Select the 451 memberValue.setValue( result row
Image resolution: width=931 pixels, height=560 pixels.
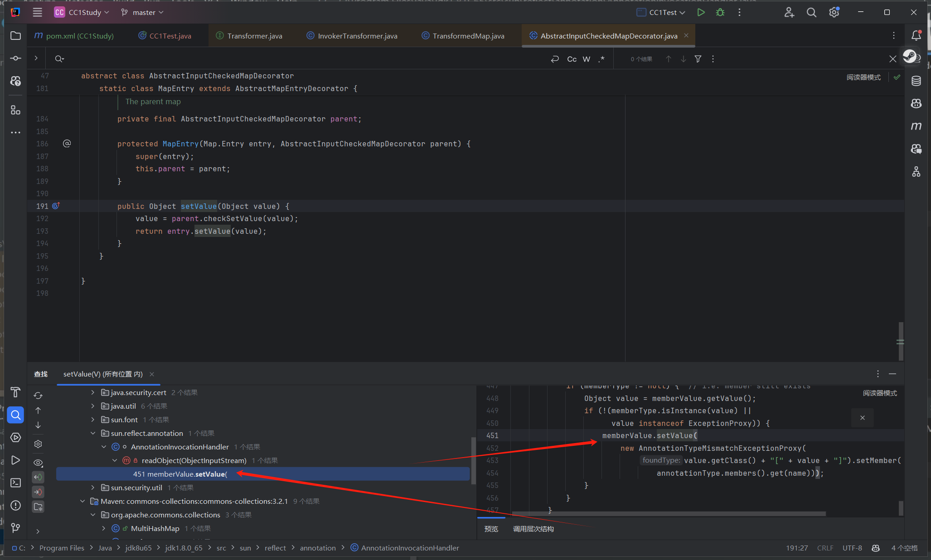[263, 474]
